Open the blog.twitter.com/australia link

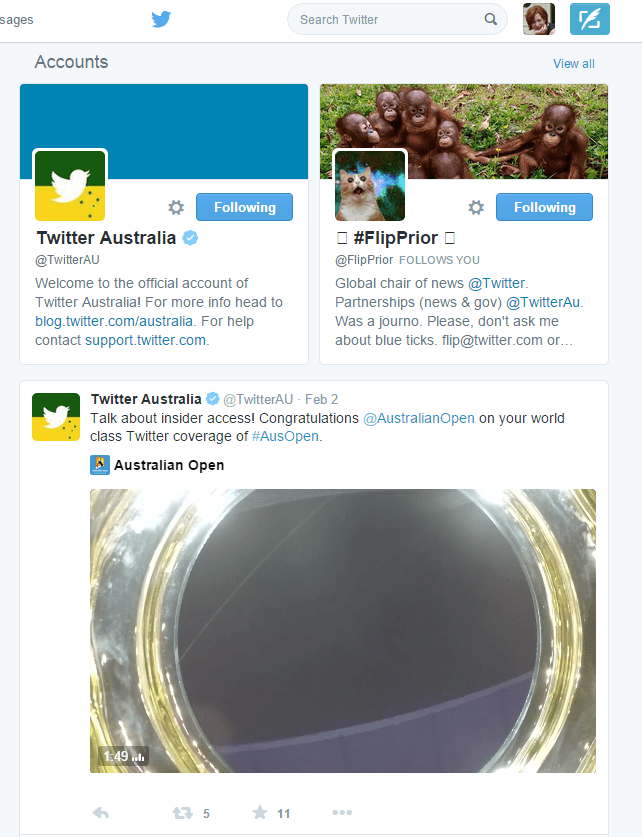[x=114, y=321]
